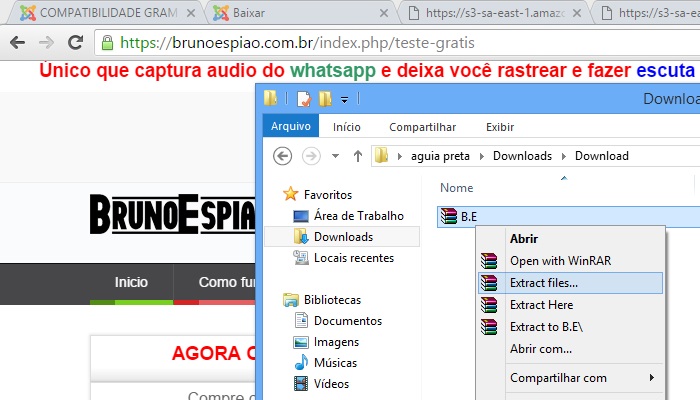
Task: Close the Baixar browser tab
Action: click(x=383, y=13)
